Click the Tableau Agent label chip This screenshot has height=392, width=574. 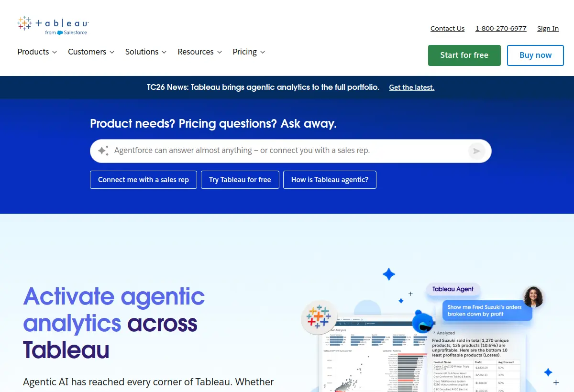[453, 289]
